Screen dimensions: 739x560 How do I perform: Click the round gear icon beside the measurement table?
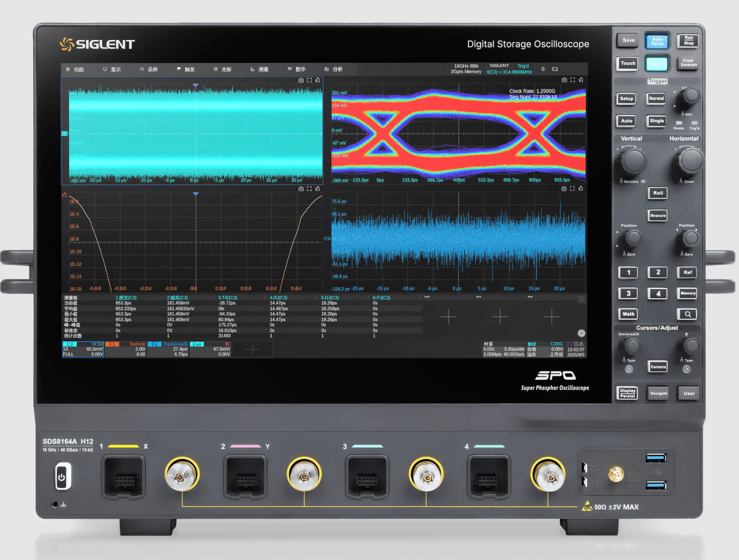pyautogui.click(x=582, y=333)
